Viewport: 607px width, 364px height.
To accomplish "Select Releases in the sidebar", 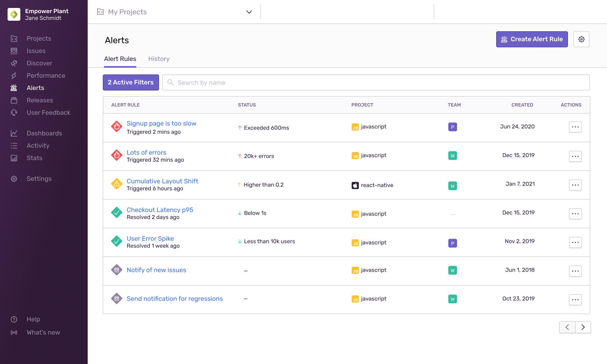I will click(x=39, y=100).
